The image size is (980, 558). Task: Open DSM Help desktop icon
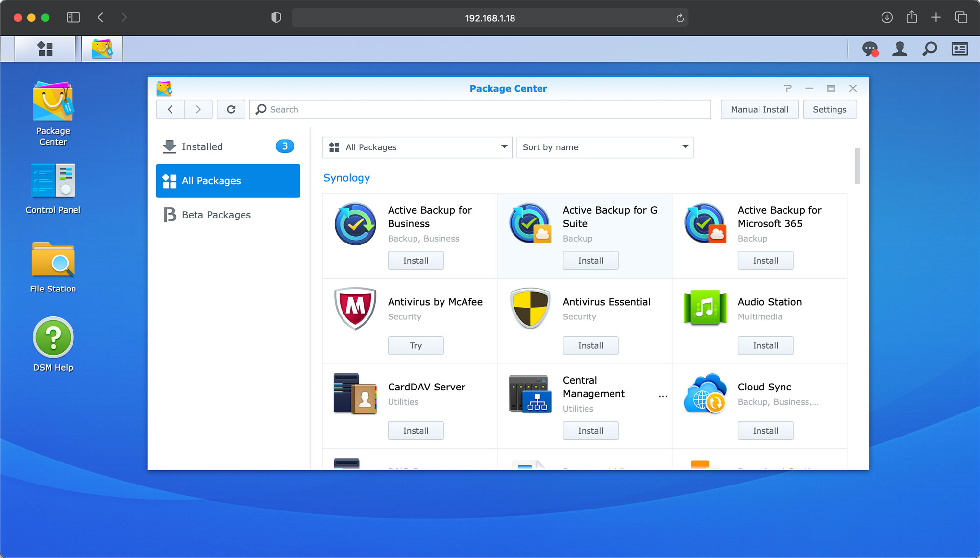click(53, 338)
